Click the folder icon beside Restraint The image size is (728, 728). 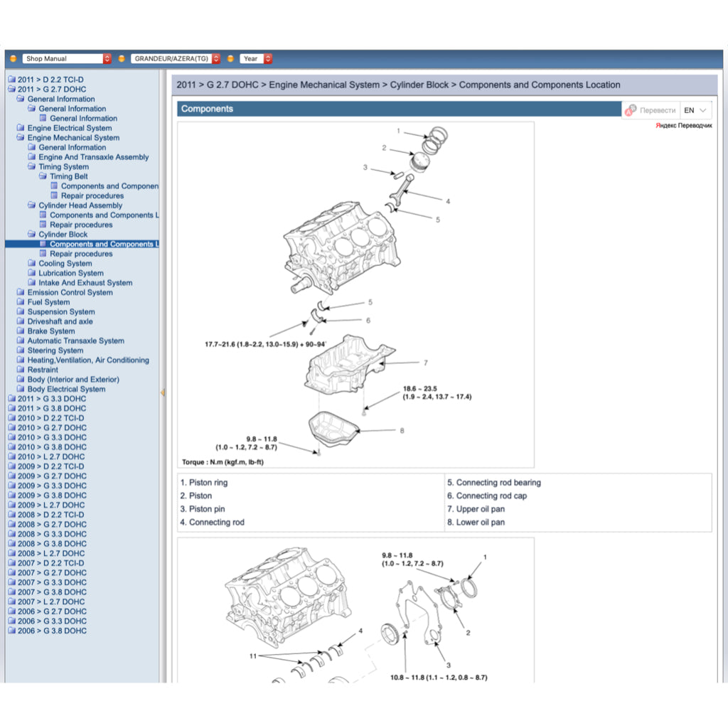21,370
